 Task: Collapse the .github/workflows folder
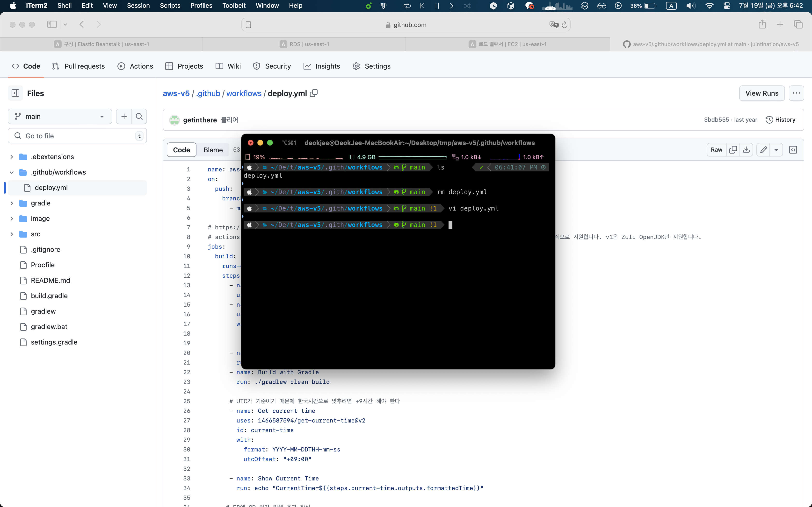coord(12,172)
